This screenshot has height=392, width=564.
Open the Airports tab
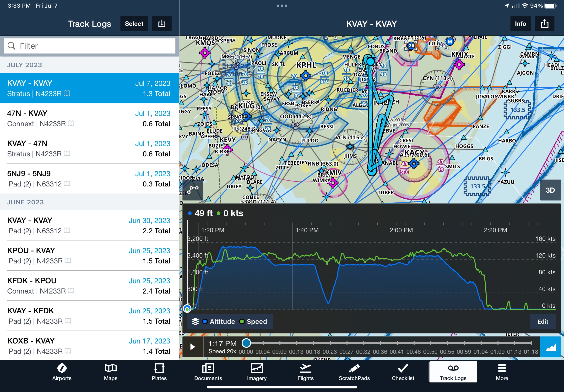(x=62, y=372)
